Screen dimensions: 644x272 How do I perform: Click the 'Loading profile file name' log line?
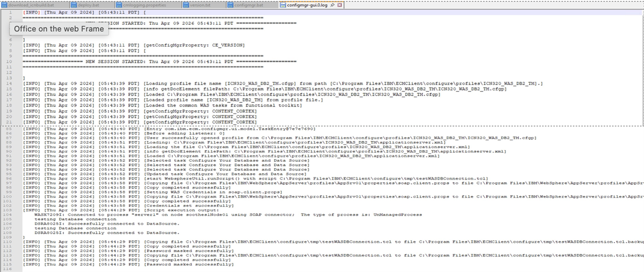click(283, 84)
